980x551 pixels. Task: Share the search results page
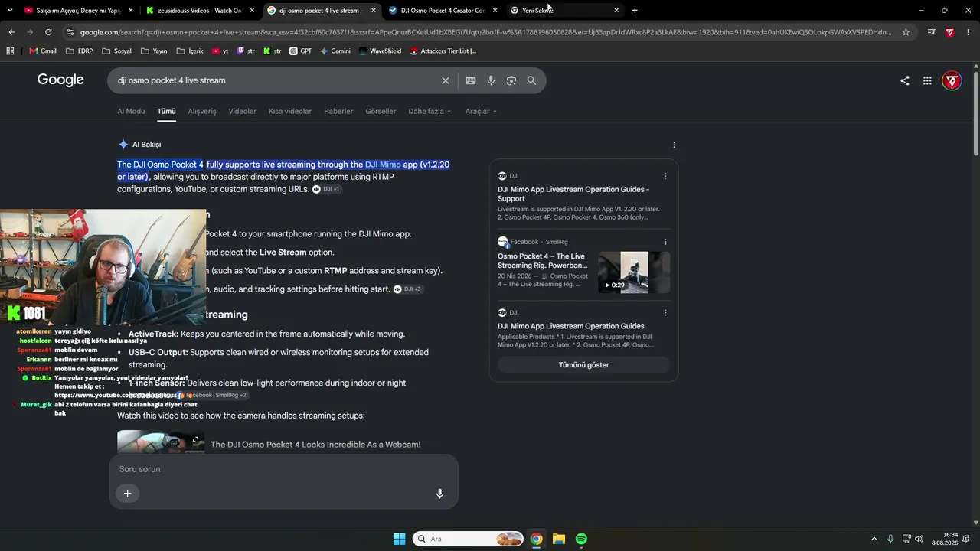(x=905, y=80)
